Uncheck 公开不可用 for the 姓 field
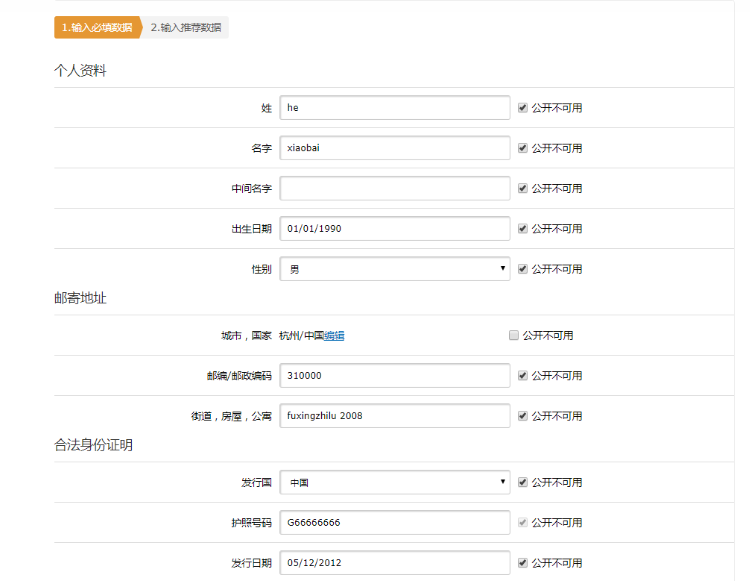The height and width of the screenshot is (581, 750). pyautogui.click(x=523, y=108)
